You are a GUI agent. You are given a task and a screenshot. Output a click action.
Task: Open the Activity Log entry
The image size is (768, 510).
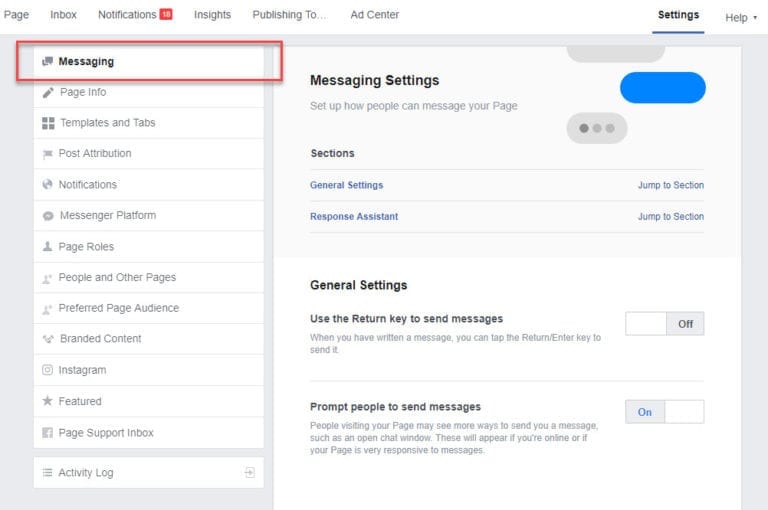[x=149, y=473]
